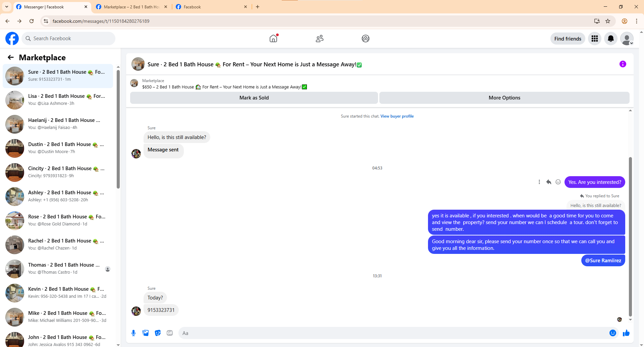Click the listing thumbnail in chat header
Screen dimensions: 644x347
134,83
